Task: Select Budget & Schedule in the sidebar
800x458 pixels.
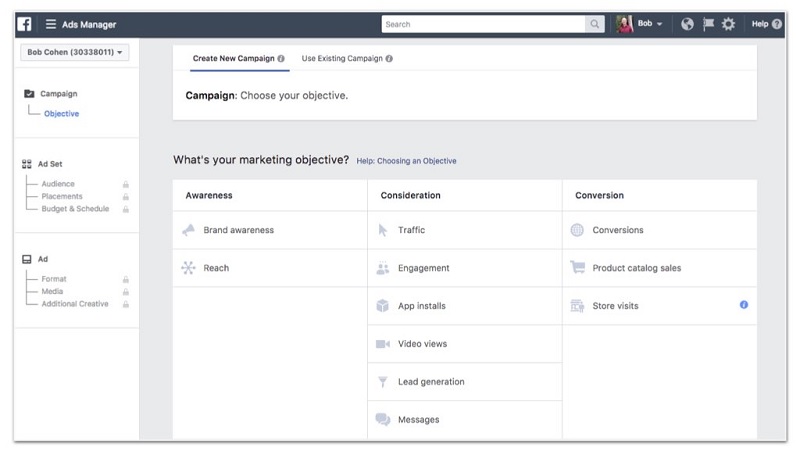Action: tap(75, 209)
